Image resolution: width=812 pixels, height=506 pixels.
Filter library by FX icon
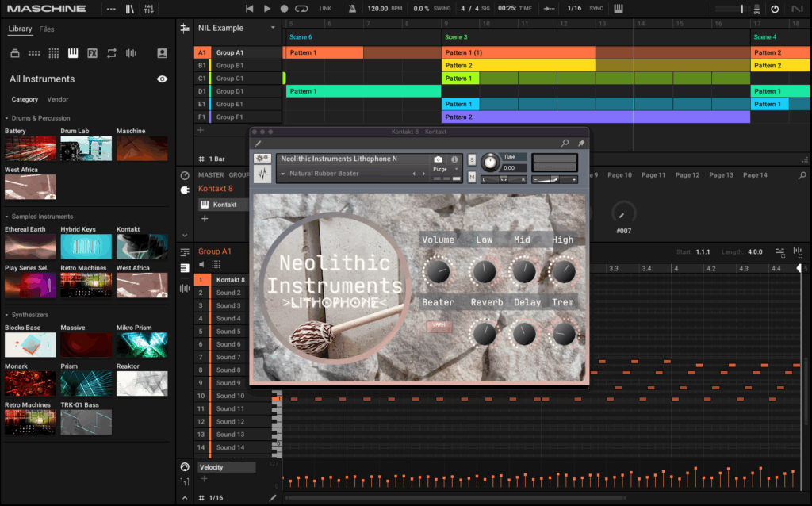[x=92, y=53]
